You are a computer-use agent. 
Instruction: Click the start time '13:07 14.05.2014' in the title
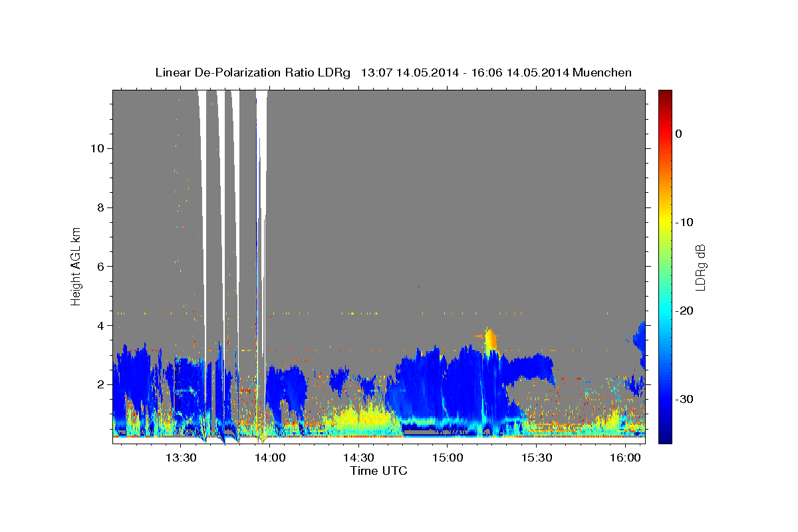[x=409, y=72]
